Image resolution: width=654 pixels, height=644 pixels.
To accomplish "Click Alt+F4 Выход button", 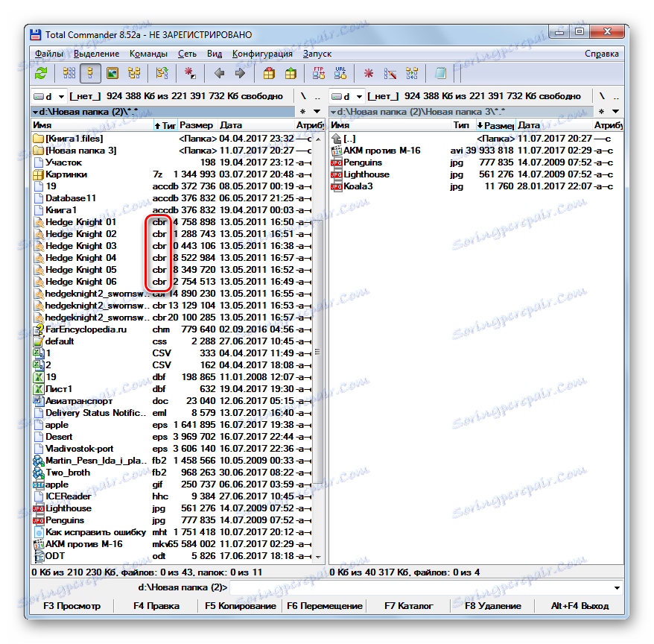I will click(x=580, y=605).
